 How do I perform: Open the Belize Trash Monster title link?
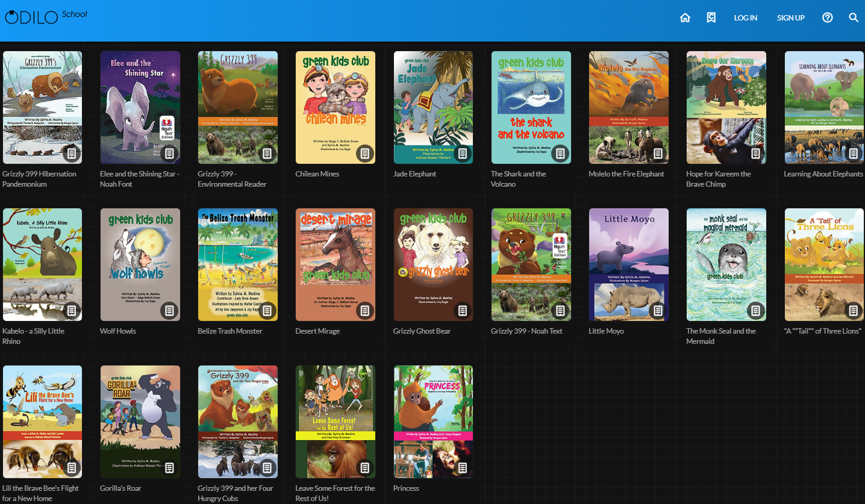pos(230,331)
